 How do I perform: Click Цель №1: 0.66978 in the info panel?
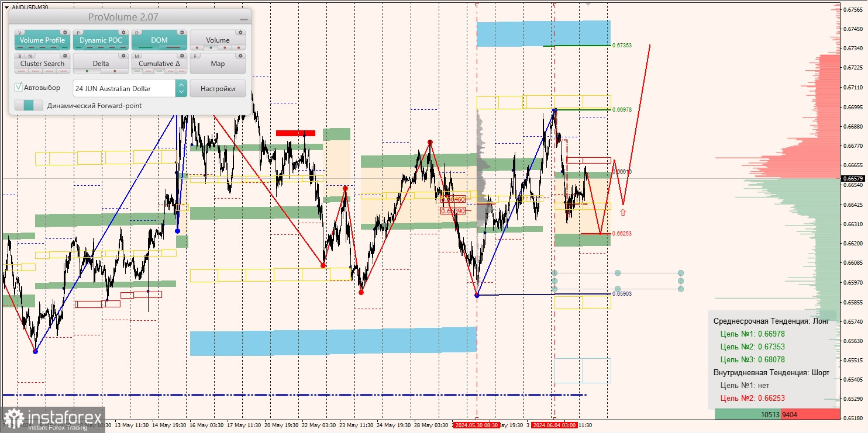click(752, 334)
